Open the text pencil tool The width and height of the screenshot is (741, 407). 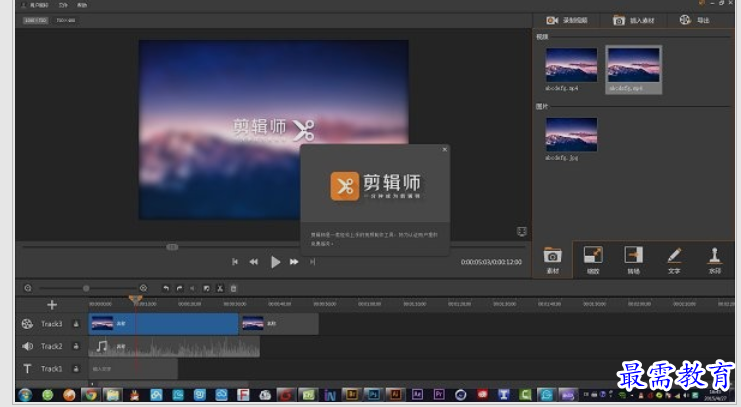coord(674,260)
